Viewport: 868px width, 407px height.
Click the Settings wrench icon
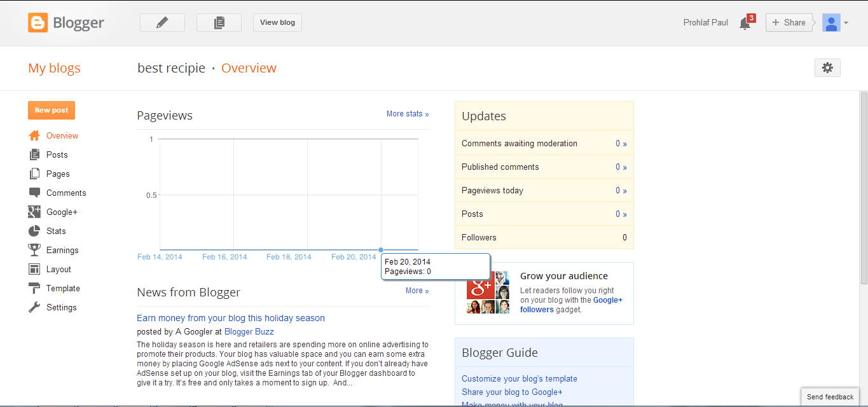click(x=34, y=307)
